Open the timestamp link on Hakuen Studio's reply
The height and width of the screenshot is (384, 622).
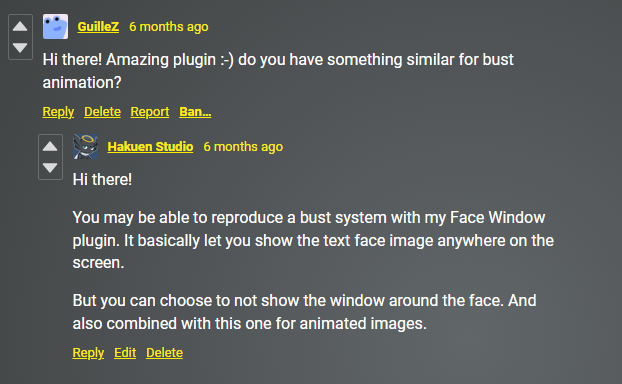tap(243, 147)
